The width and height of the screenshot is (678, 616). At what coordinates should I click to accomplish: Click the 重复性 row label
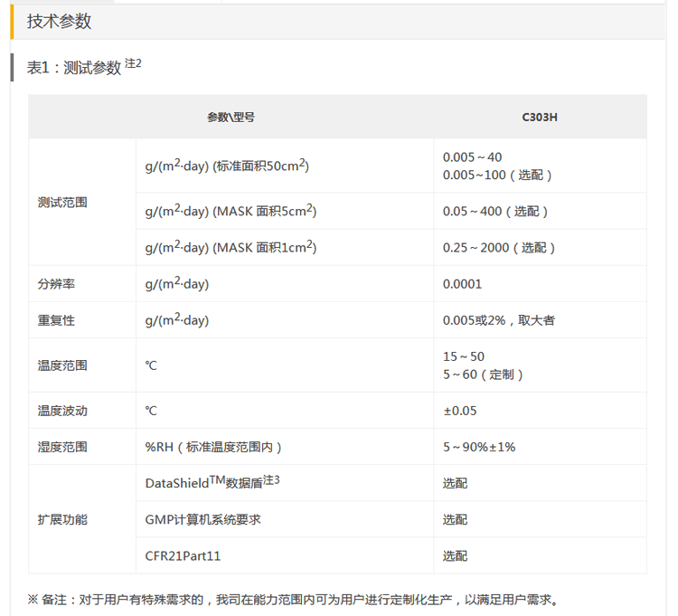pyautogui.click(x=56, y=319)
